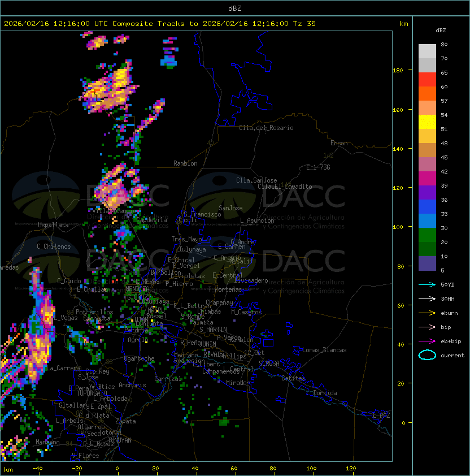Click the L_Dormida place label
The width and height of the screenshot is (470, 476).
321,393
